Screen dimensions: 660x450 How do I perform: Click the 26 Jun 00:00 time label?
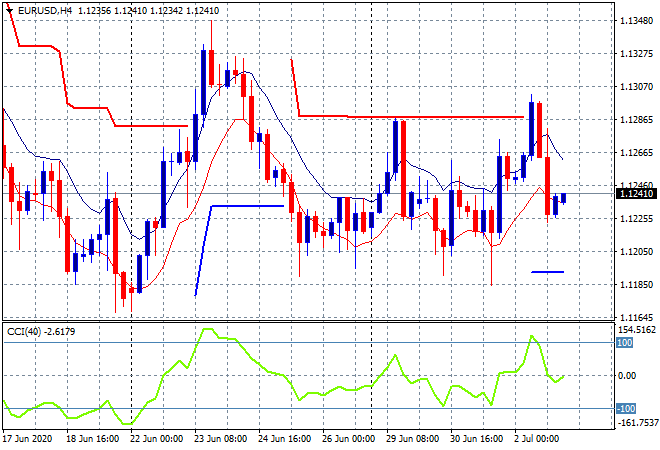point(349,439)
